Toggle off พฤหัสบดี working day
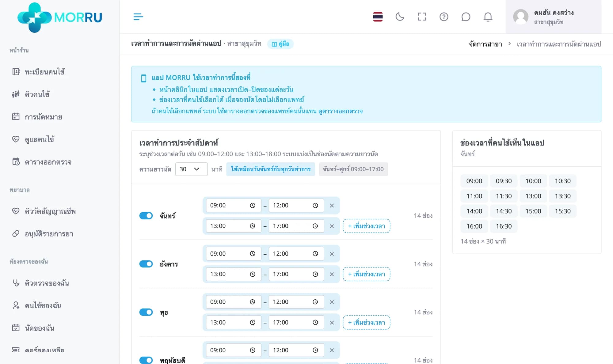 point(146,360)
